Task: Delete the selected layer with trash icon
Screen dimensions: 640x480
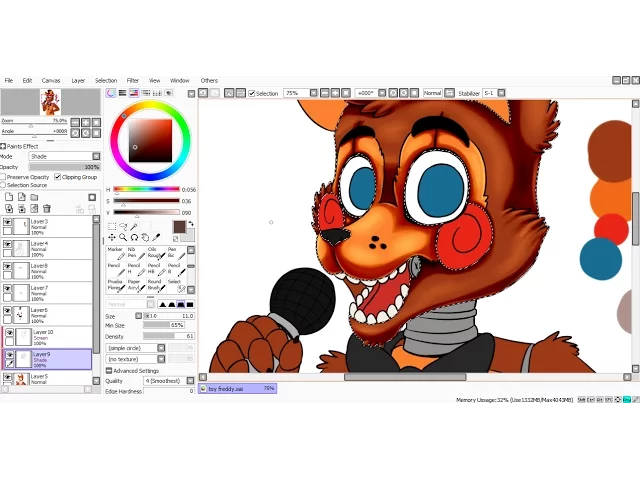Action: [x=47, y=209]
